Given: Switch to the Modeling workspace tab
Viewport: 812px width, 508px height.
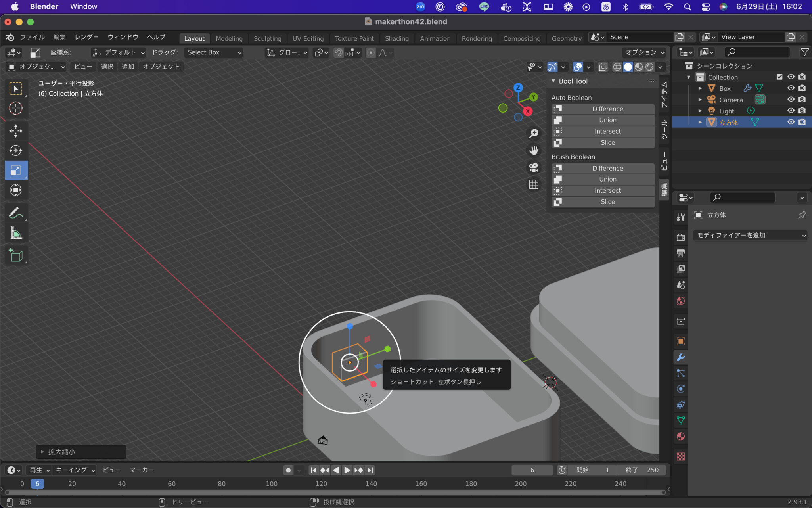Looking at the screenshot, I should pos(229,38).
